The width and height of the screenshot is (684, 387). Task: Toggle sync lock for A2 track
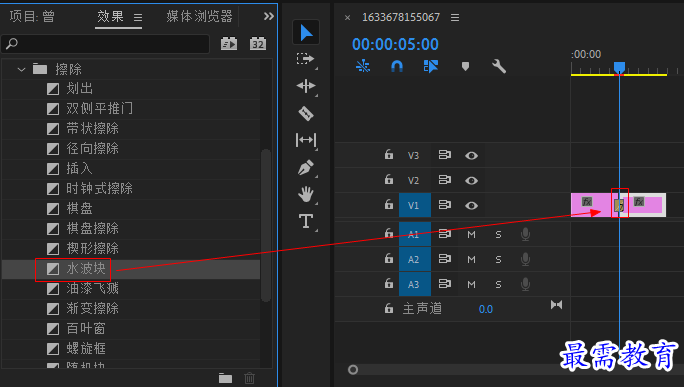[x=445, y=259]
